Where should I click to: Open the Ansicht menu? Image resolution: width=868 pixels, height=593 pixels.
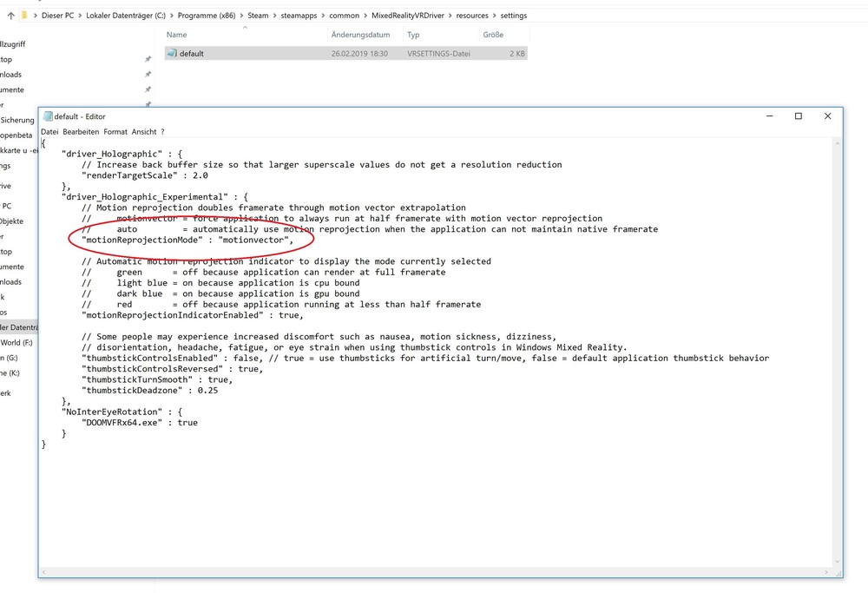coord(144,132)
